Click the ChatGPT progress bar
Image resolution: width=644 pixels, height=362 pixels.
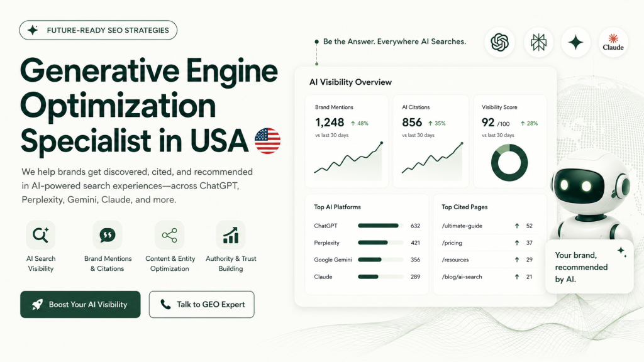(x=380, y=226)
